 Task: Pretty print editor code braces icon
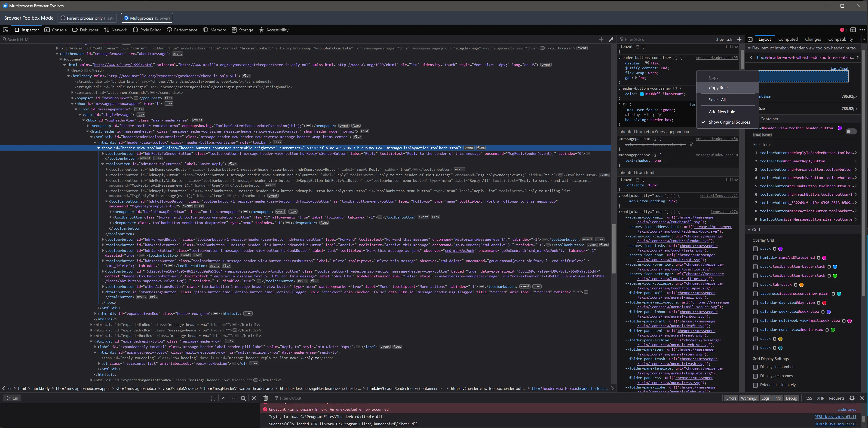pos(213,398)
